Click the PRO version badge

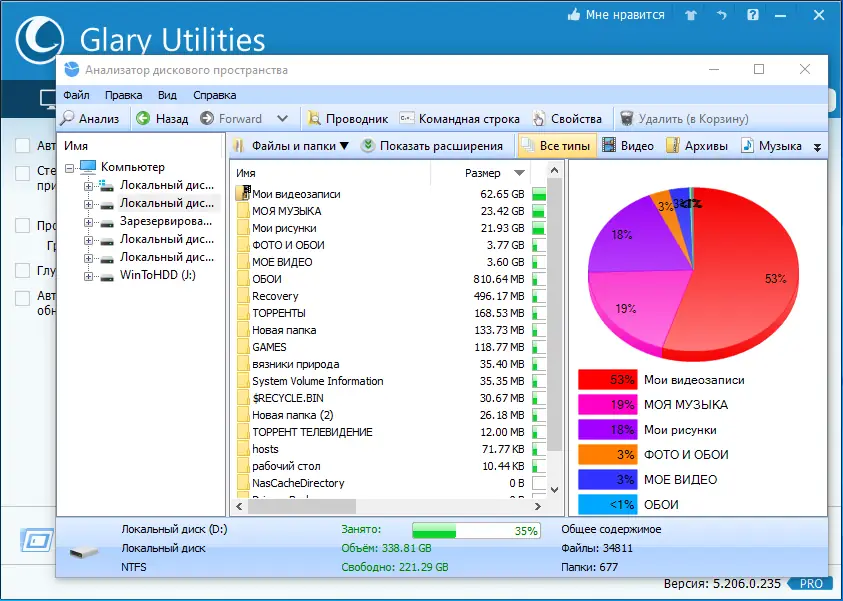[x=812, y=584]
